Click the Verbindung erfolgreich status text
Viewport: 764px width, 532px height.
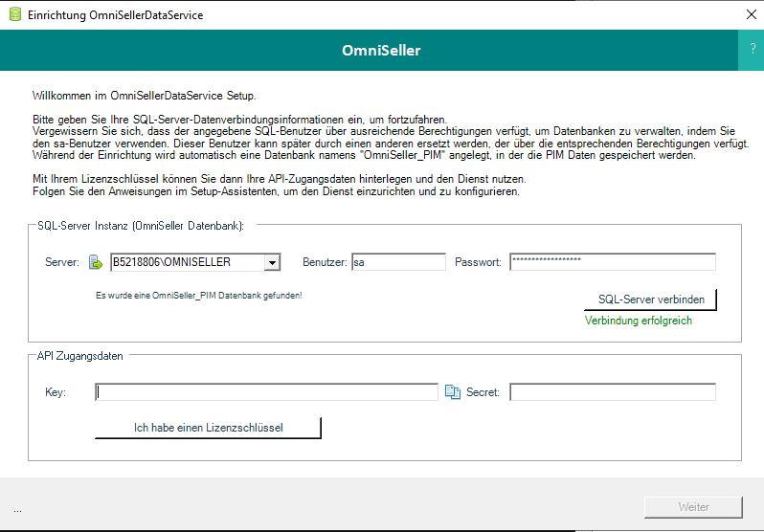point(639,321)
